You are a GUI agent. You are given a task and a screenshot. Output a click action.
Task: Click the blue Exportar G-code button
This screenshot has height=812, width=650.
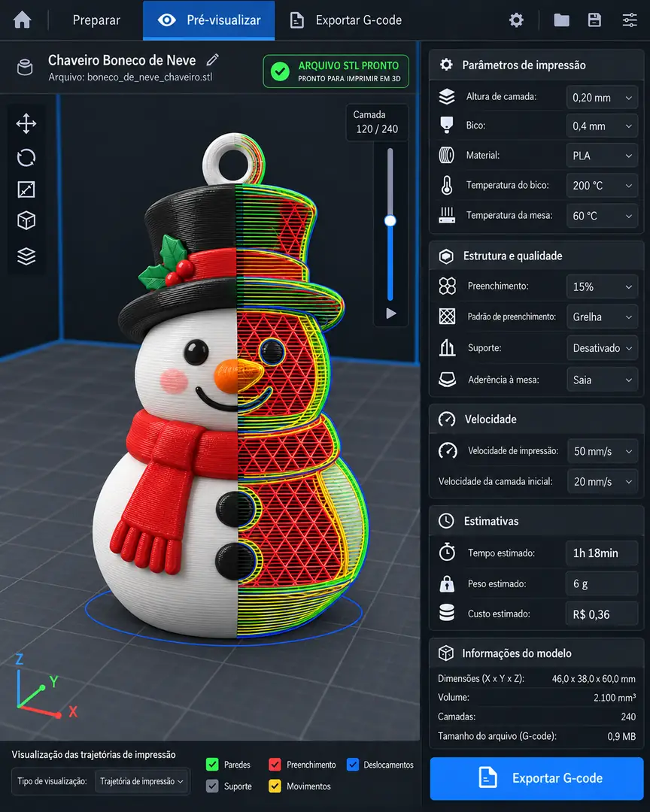tap(536, 778)
